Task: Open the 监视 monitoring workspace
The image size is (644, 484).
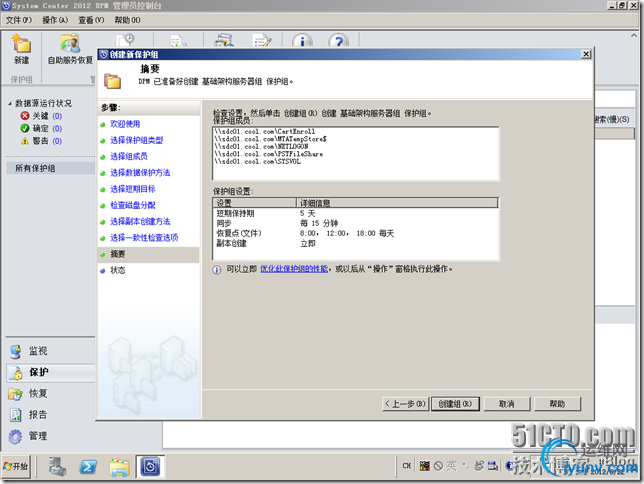Action: [51, 351]
